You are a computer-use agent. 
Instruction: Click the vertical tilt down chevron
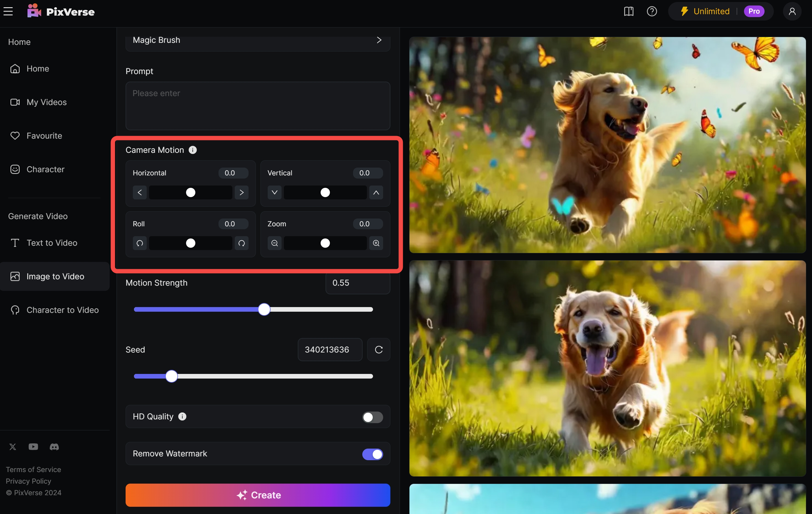(x=275, y=192)
